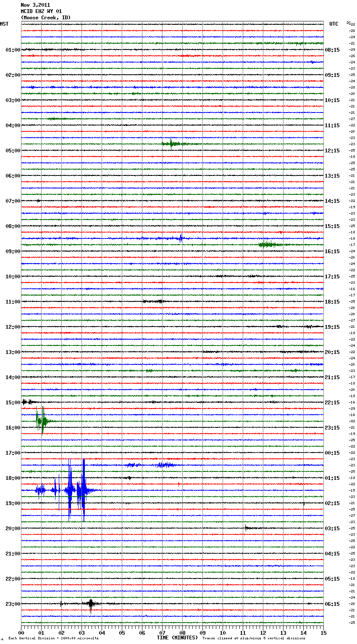Select the 23:00 MST time label
357x644 pixels.
click(x=13, y=604)
